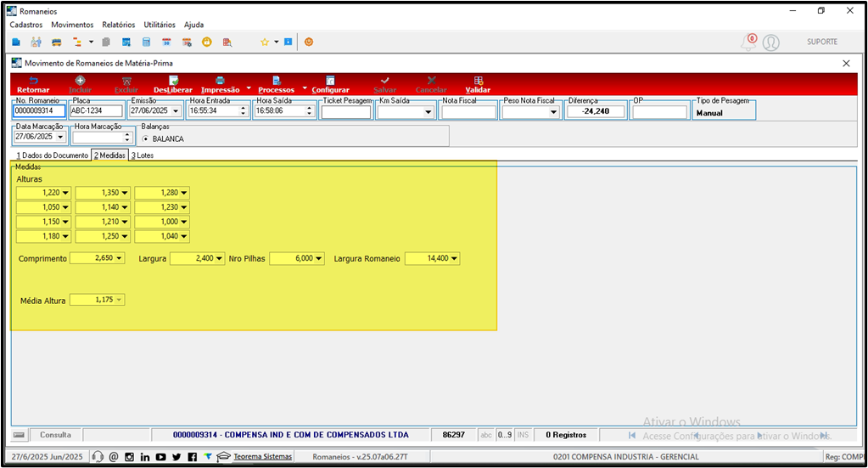Image resolution: width=868 pixels, height=468 pixels.
Task: Click the Consulta button in status bar
Action: (55, 436)
